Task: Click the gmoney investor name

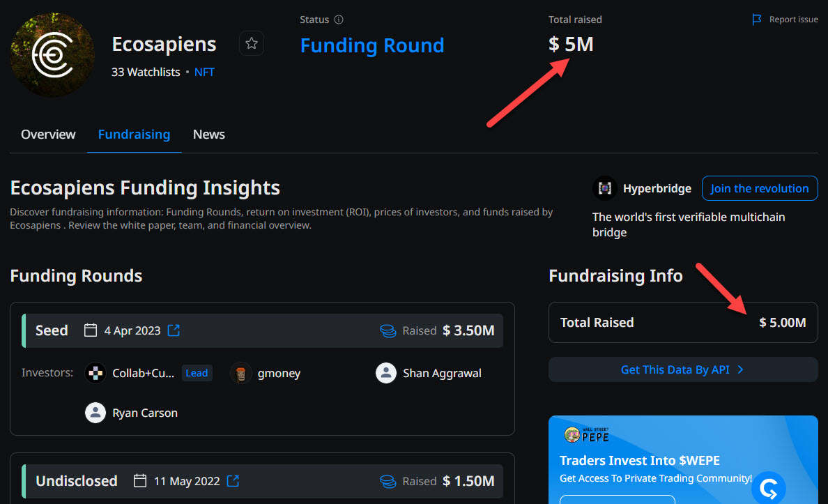Action: coord(279,373)
